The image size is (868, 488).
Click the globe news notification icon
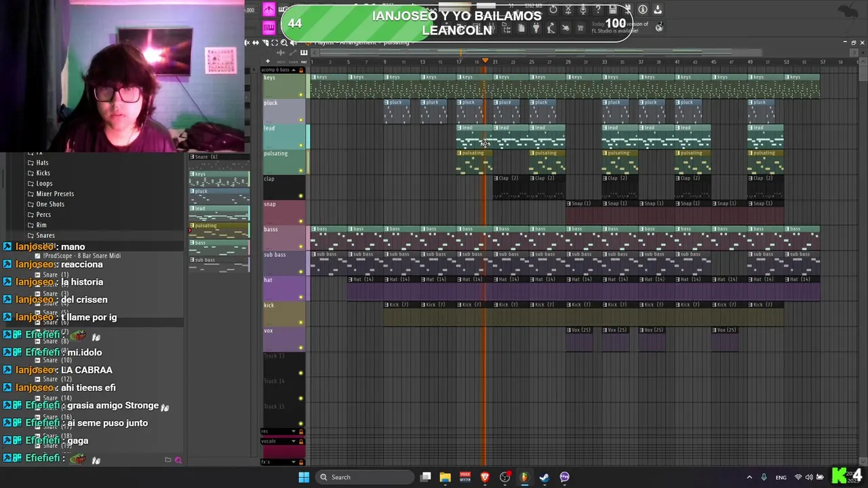point(658,28)
